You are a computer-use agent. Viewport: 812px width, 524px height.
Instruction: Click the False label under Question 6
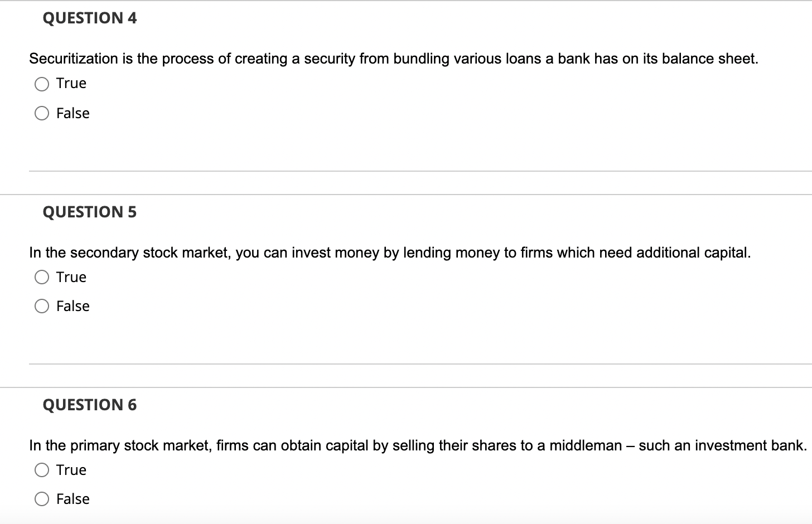click(x=72, y=499)
